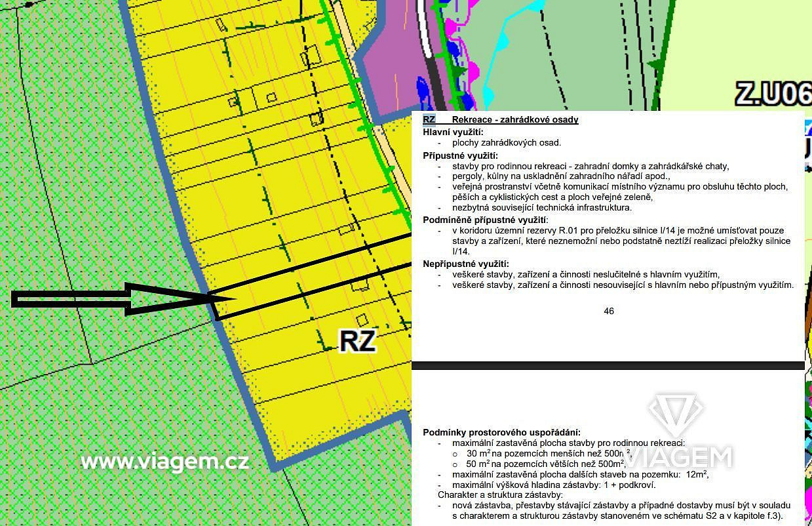
Task: Click page number 46 in document
Action: [x=609, y=311]
